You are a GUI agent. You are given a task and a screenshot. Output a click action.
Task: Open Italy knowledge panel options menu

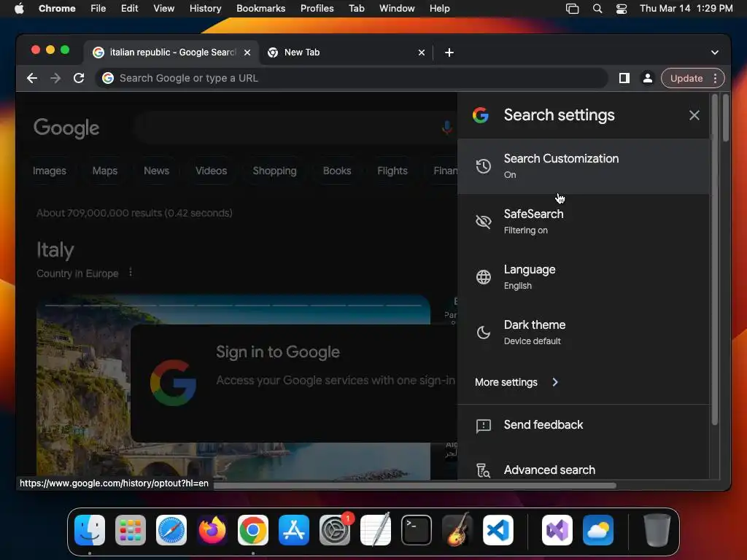(x=131, y=273)
